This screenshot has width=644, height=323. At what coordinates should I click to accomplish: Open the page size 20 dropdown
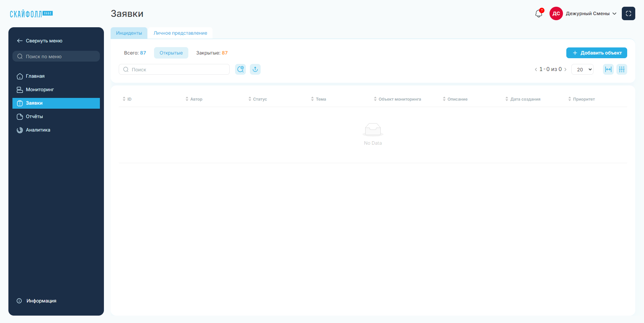pyautogui.click(x=582, y=69)
